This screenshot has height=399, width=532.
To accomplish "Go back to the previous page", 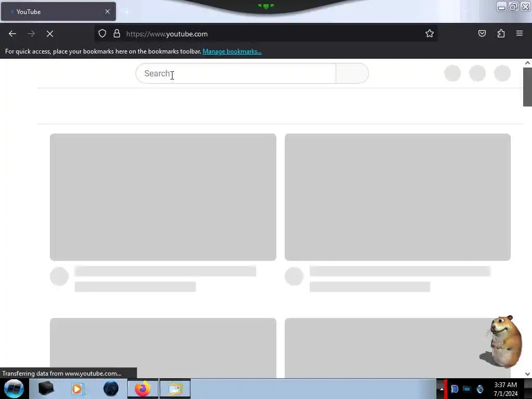I will click(x=12, y=34).
